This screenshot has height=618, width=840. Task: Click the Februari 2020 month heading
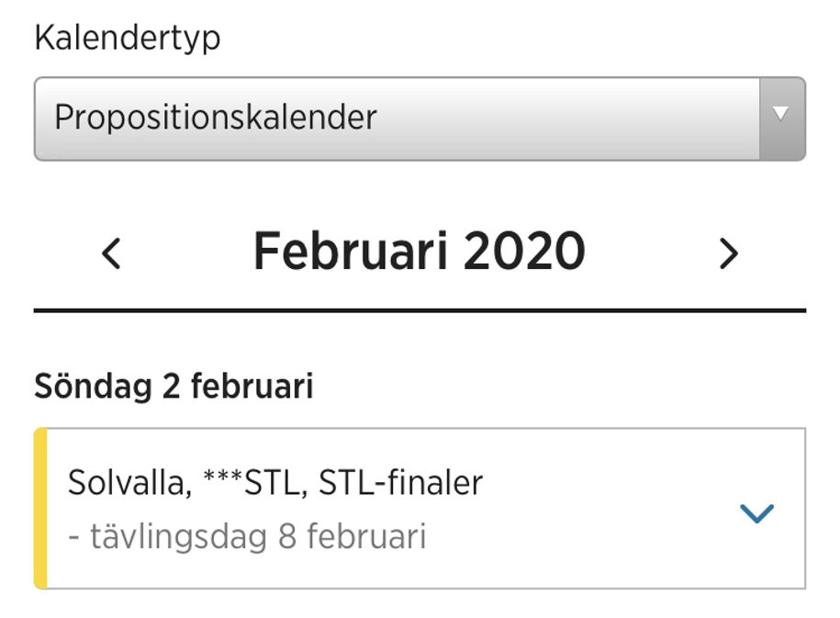click(x=419, y=252)
